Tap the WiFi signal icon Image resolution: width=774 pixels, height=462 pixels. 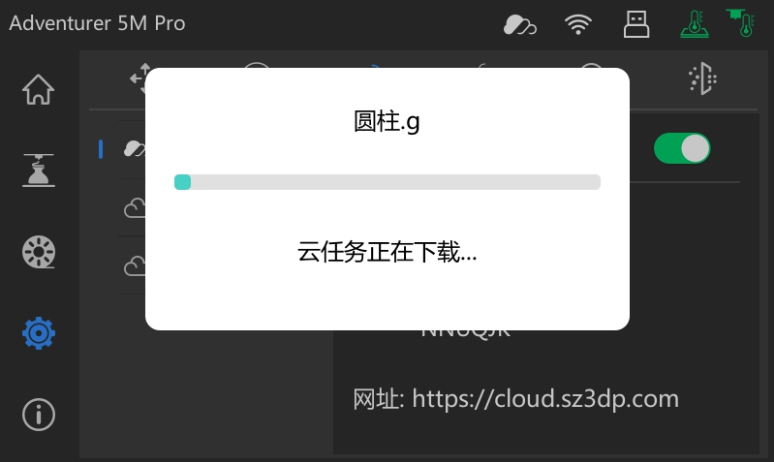coord(578,24)
